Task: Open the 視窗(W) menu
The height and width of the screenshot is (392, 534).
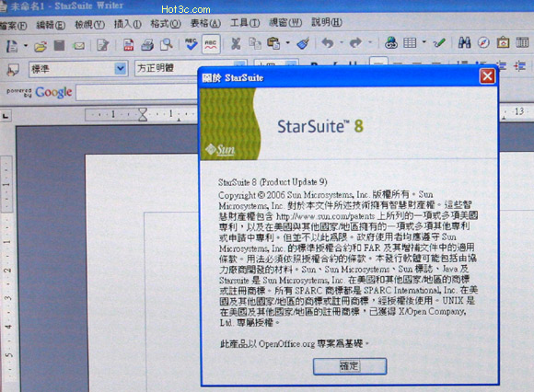Action: point(285,22)
